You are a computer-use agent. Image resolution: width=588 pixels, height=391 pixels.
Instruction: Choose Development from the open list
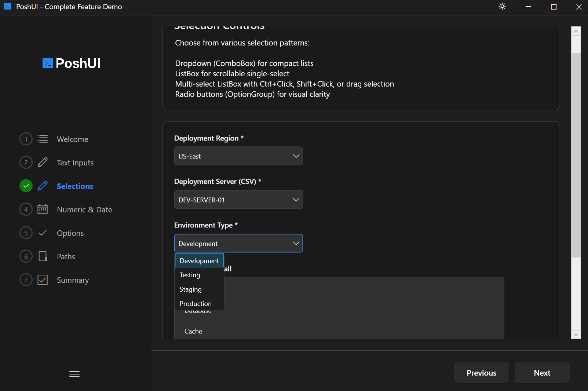[x=199, y=260]
